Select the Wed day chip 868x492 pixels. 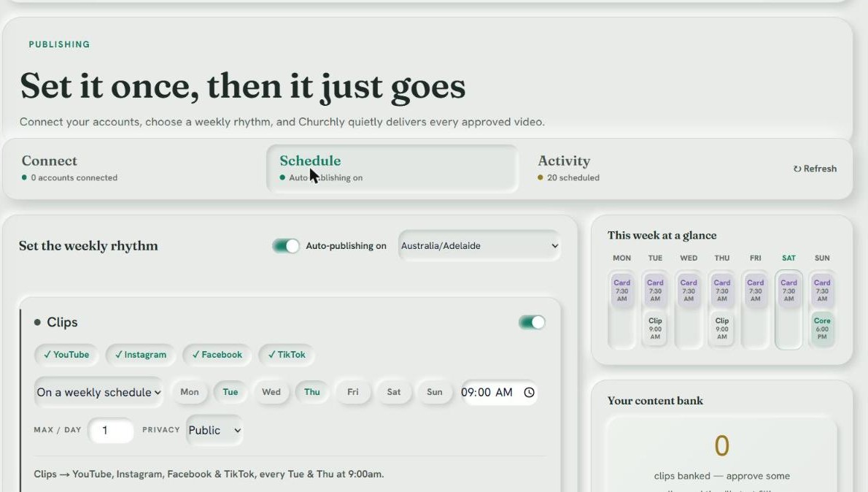click(x=271, y=392)
